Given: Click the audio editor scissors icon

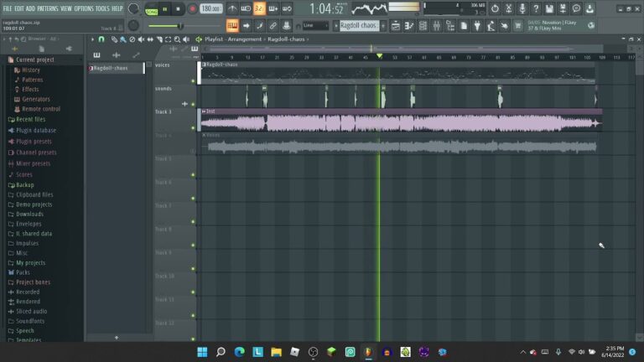Looking at the screenshot, I should coord(508,8).
